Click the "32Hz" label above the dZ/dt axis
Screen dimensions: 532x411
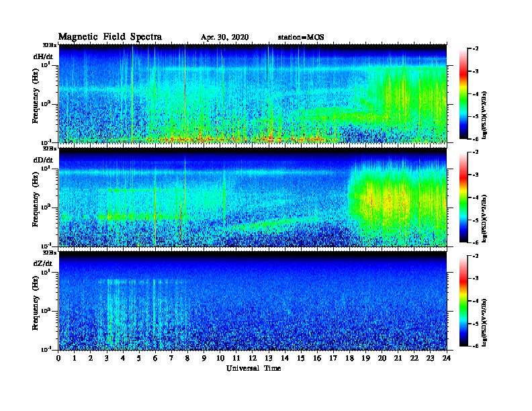[x=50, y=253]
